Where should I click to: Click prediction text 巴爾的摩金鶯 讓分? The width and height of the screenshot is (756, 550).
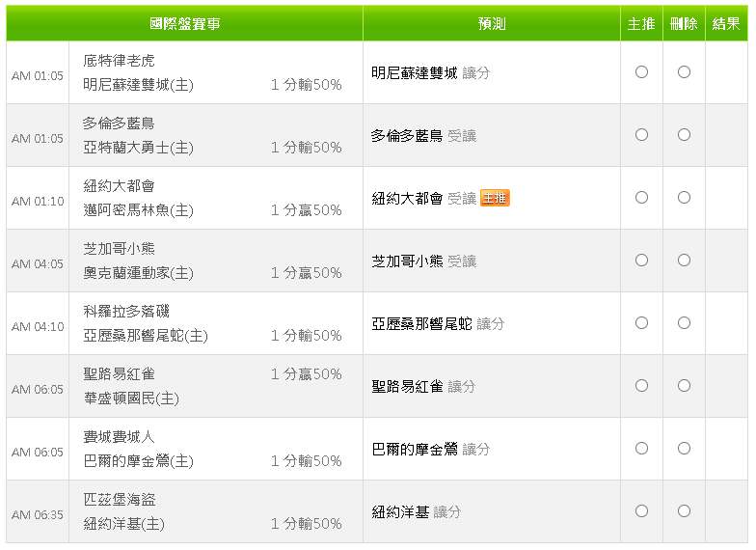(430, 450)
